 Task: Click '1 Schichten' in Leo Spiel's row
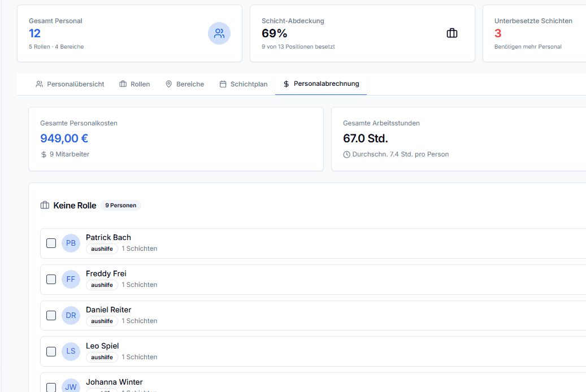click(x=140, y=357)
